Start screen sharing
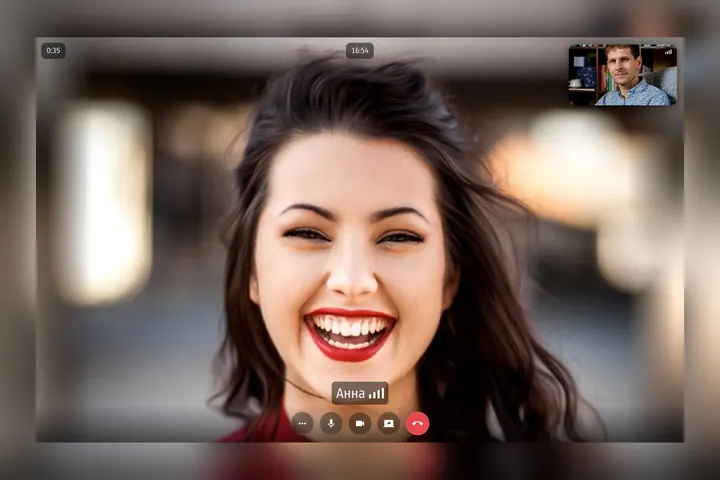This screenshot has width=720, height=480. coord(388,424)
